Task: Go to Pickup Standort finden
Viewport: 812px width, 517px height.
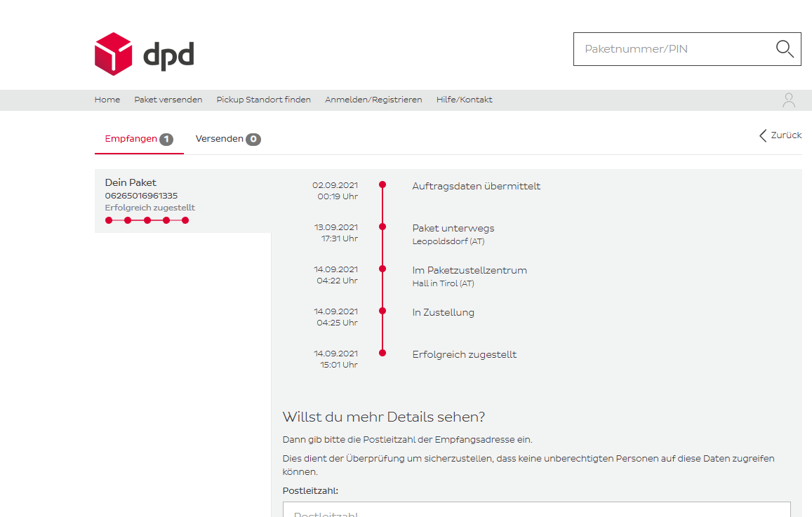Action: click(263, 100)
